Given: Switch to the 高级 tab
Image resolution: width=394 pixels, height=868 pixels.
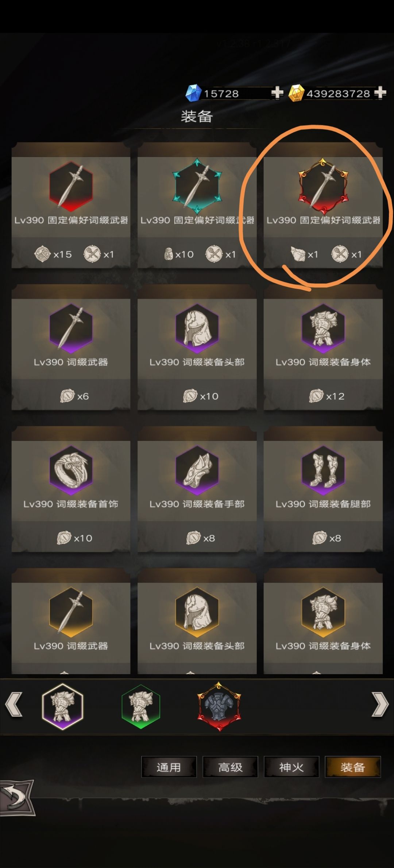Looking at the screenshot, I should (230, 767).
